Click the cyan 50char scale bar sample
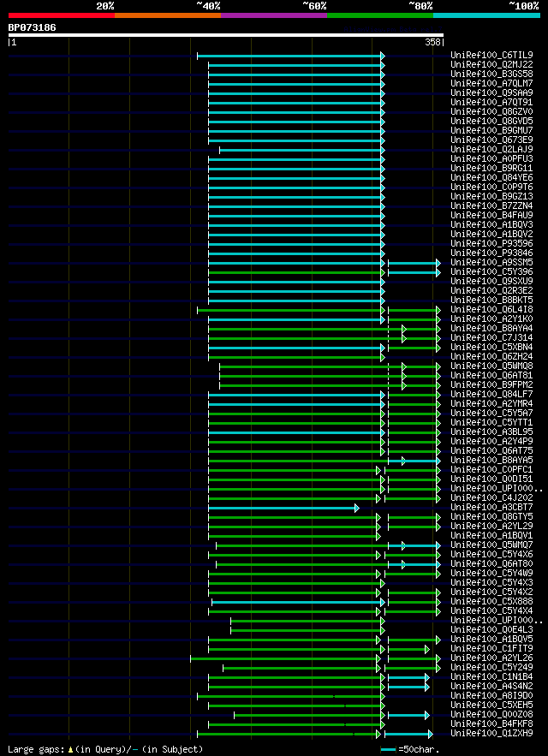Screen dimensions: 548x756 click(x=389, y=750)
